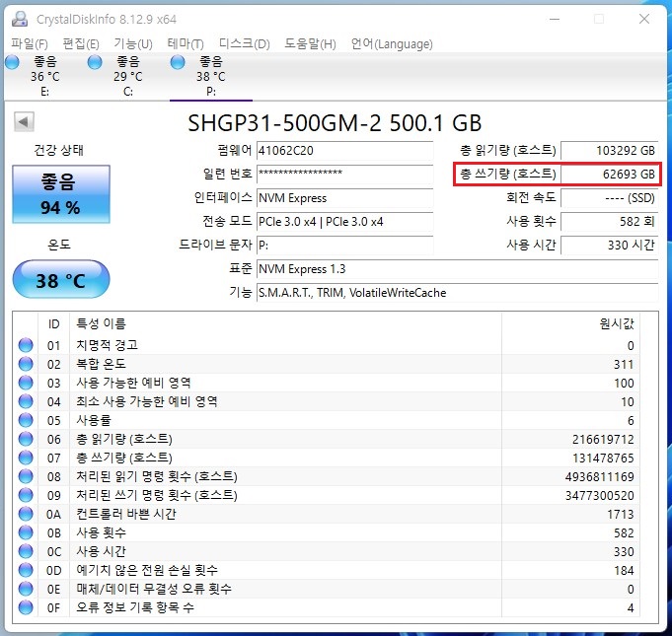Click status orb for 0E 매체/데이터 무결성 오류 횟수
The image size is (672, 636).
(26, 589)
